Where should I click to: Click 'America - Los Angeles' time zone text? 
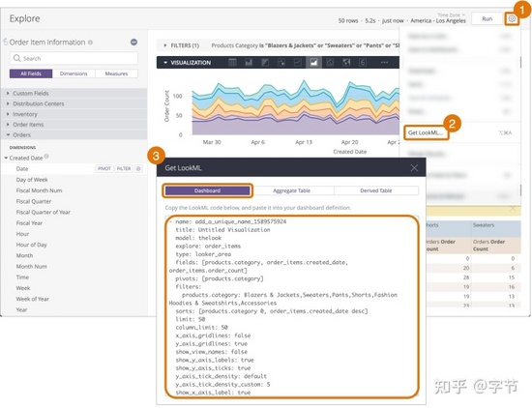click(438, 20)
